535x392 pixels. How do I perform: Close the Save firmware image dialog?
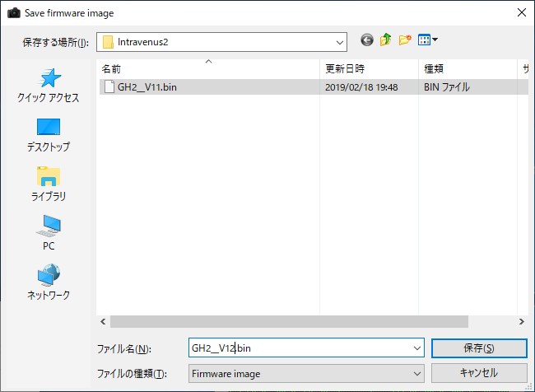click(521, 13)
